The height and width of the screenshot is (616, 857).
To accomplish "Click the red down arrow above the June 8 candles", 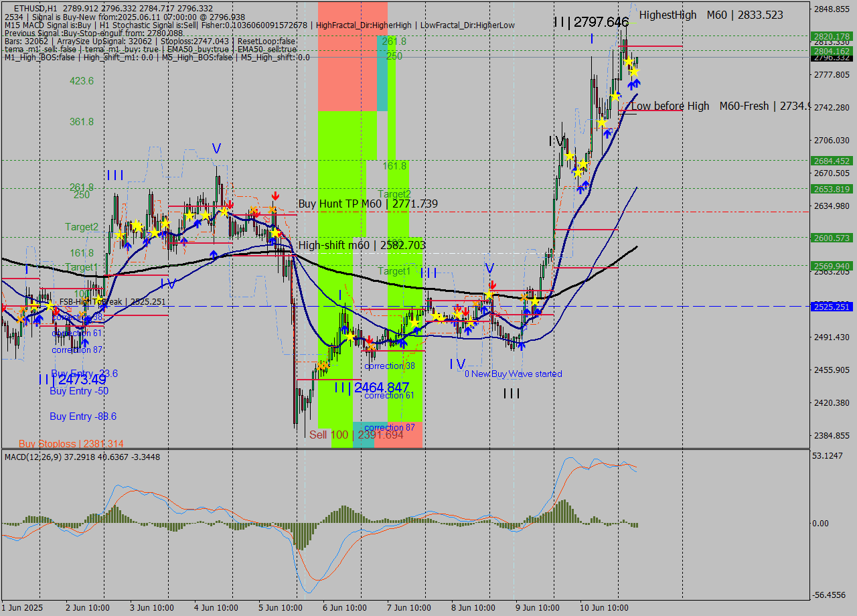I will (x=492, y=284).
